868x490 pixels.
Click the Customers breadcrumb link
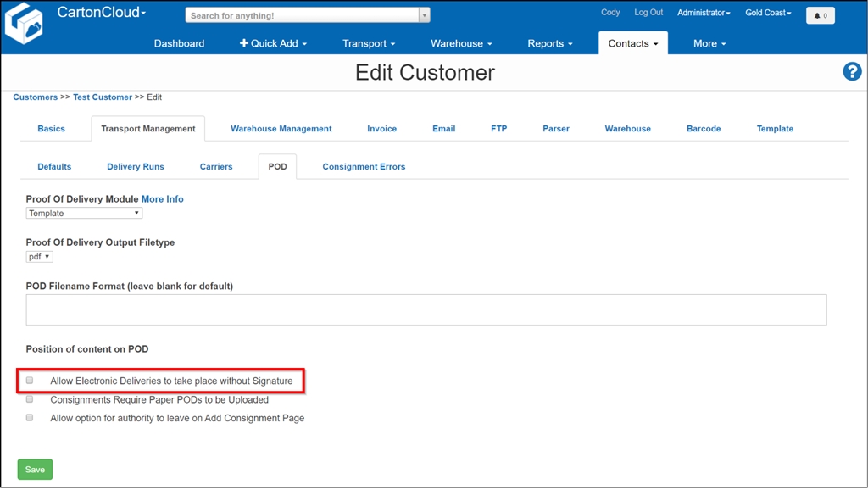[x=36, y=97]
